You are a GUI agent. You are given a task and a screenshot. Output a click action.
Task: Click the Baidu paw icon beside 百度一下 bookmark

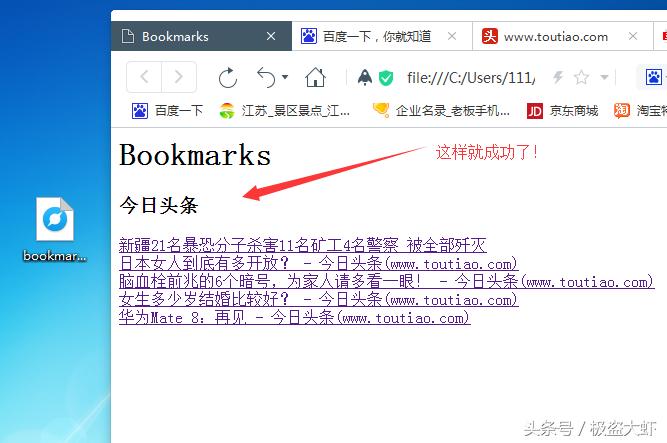[140, 111]
